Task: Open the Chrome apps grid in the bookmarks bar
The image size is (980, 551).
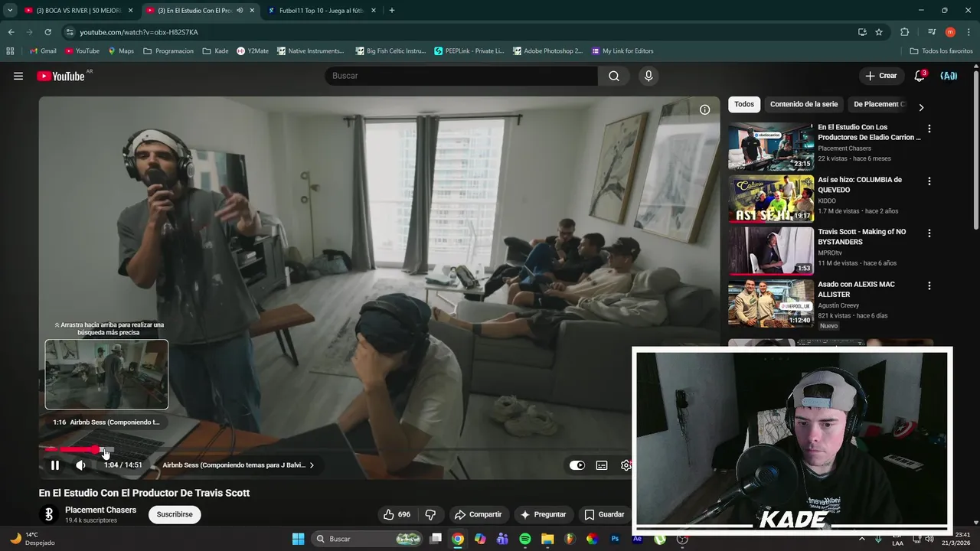Action: 10,51
